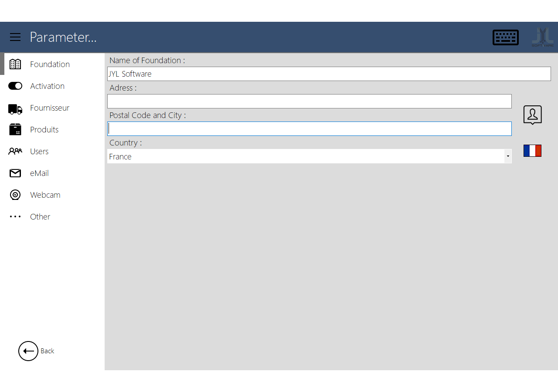Screen dimensions: 558x392
Task: Show the on-screen keyboard
Action: (x=505, y=37)
